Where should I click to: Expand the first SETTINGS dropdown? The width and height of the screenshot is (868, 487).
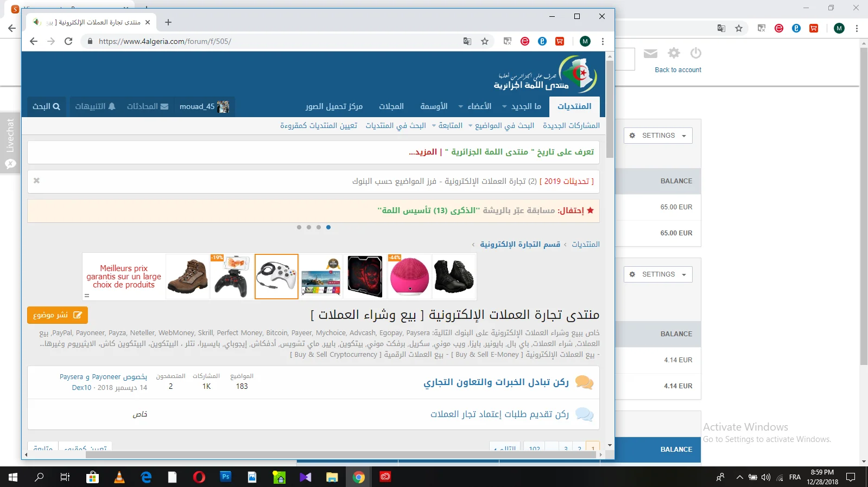[658, 136]
